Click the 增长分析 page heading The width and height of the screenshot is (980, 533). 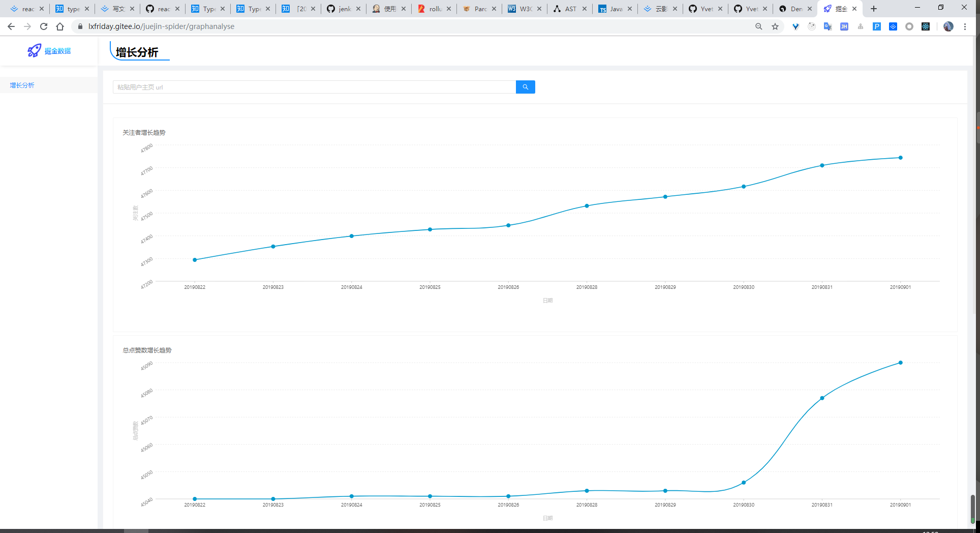tap(137, 52)
